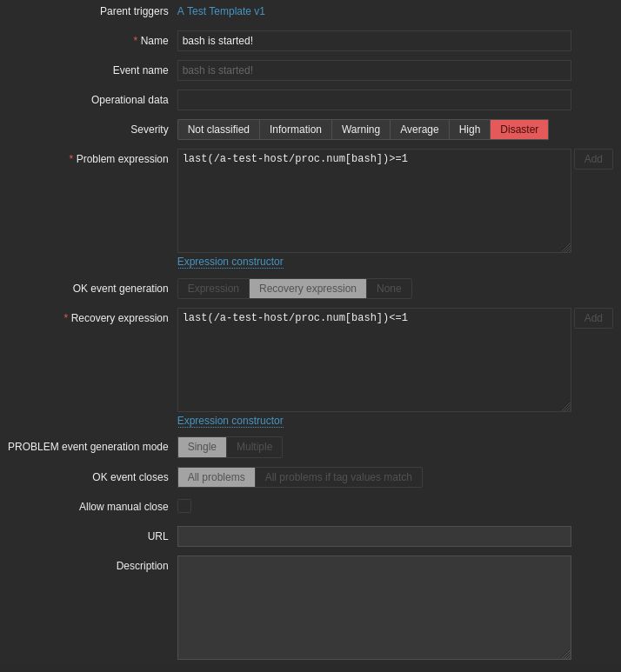Click the Recovery expression text area
The image size is (621, 672).
point(374,360)
